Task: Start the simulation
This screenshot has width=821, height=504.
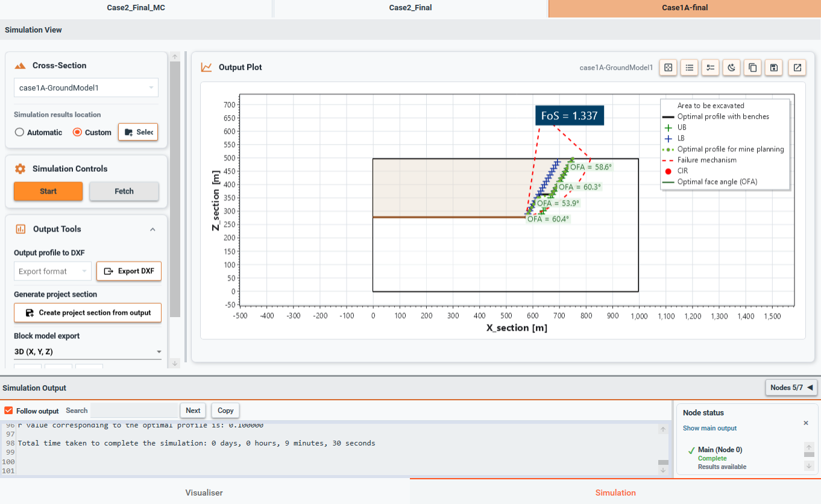Action: click(x=48, y=191)
